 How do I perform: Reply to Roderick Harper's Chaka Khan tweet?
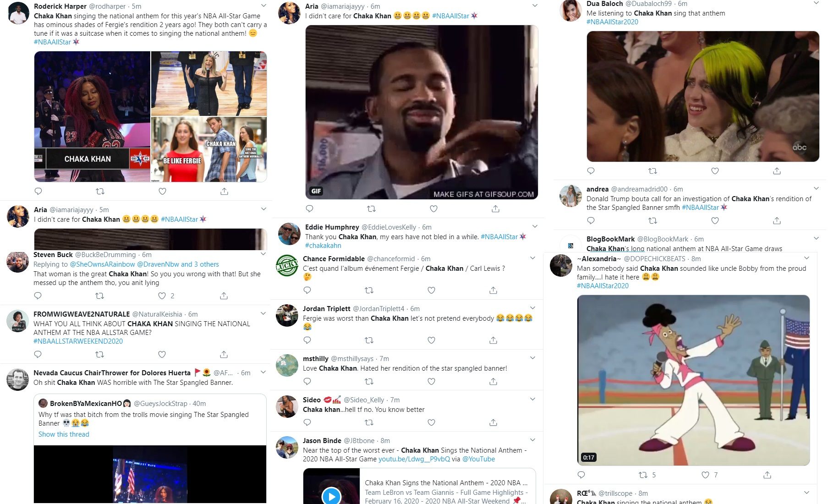click(38, 191)
